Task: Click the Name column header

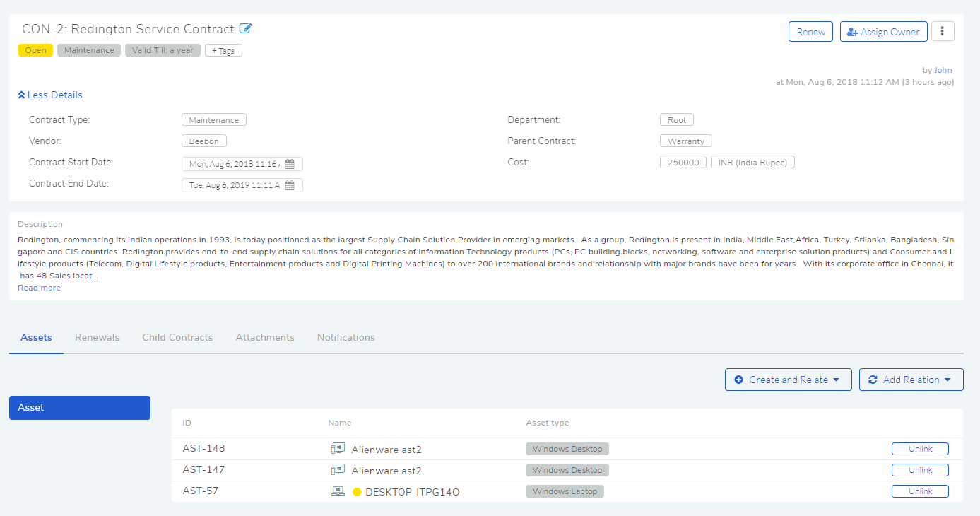Action: coord(340,423)
